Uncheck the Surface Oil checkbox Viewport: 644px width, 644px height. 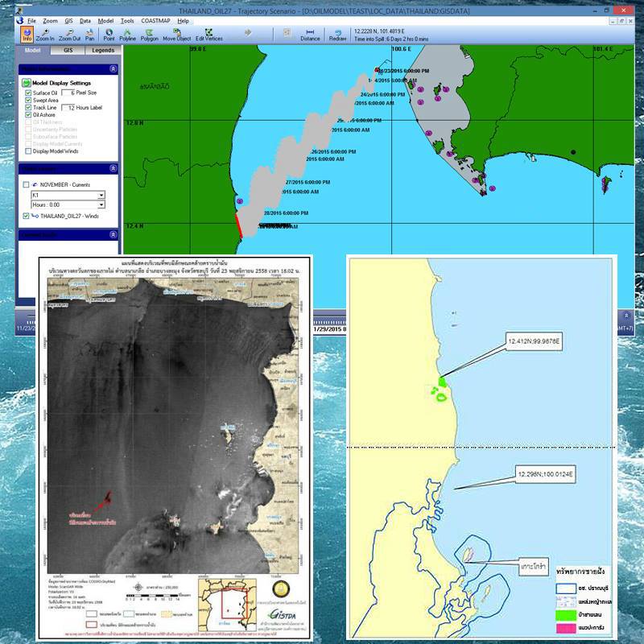28,93
